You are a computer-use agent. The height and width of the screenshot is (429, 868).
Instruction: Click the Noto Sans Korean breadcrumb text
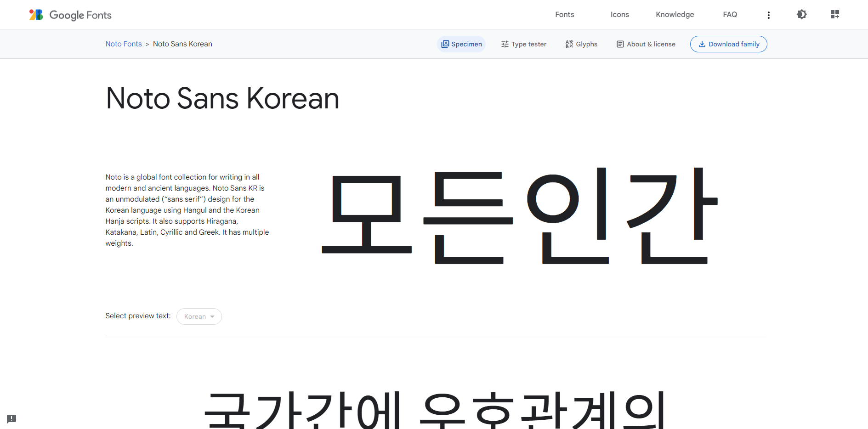pos(182,44)
